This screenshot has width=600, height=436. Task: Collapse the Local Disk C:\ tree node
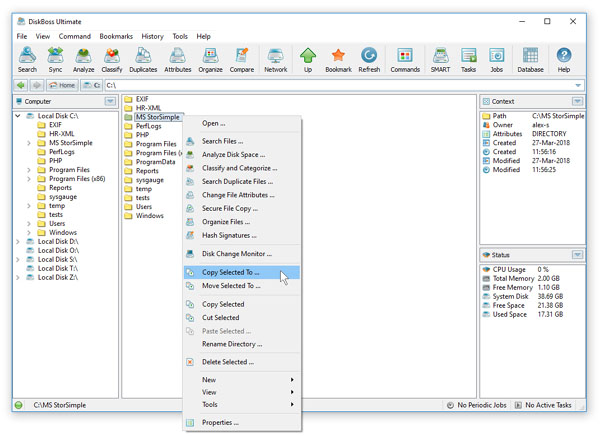pyautogui.click(x=18, y=116)
